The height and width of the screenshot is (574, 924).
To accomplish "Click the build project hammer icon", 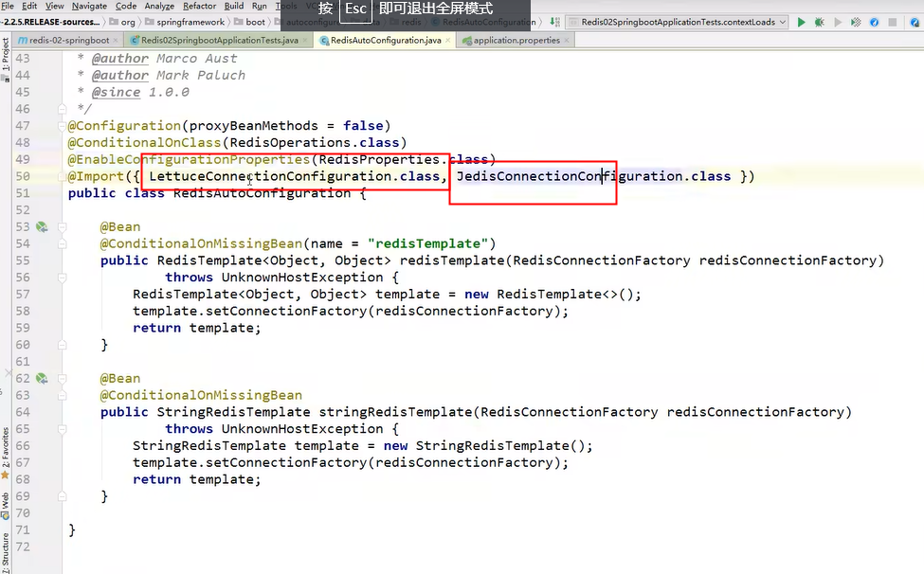I will tap(554, 23).
